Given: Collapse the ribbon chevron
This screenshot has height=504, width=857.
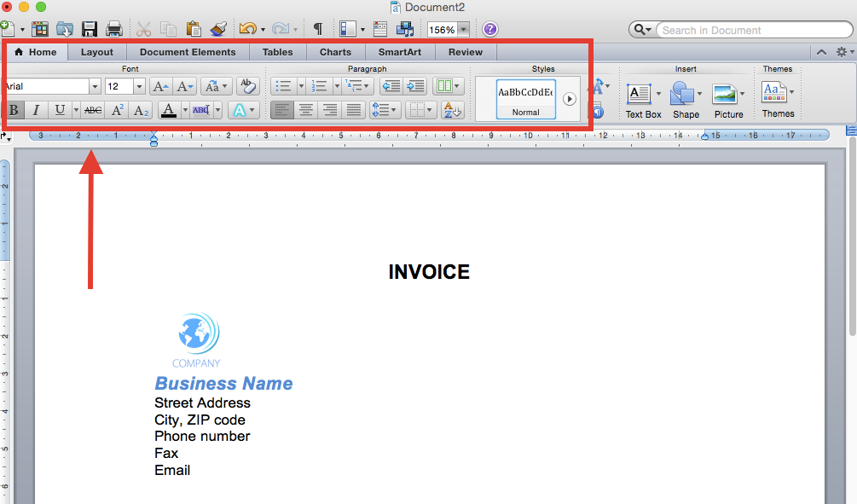Looking at the screenshot, I should pyautogui.click(x=821, y=52).
